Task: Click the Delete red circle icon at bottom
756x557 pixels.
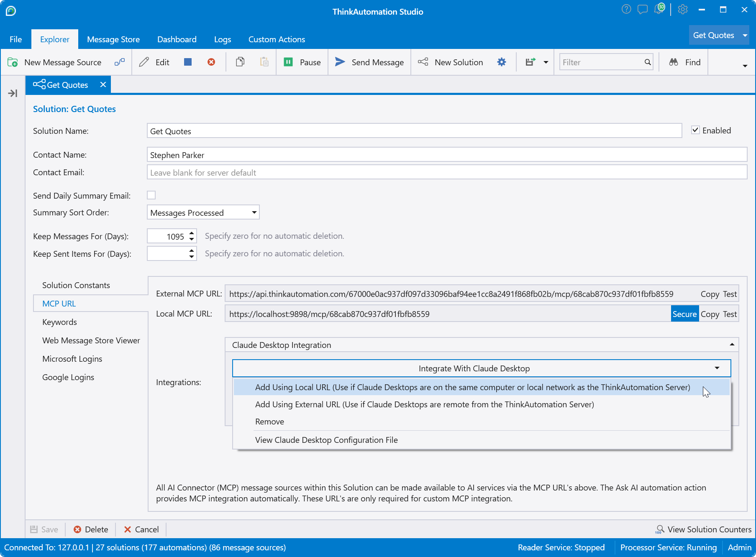Action: click(77, 529)
